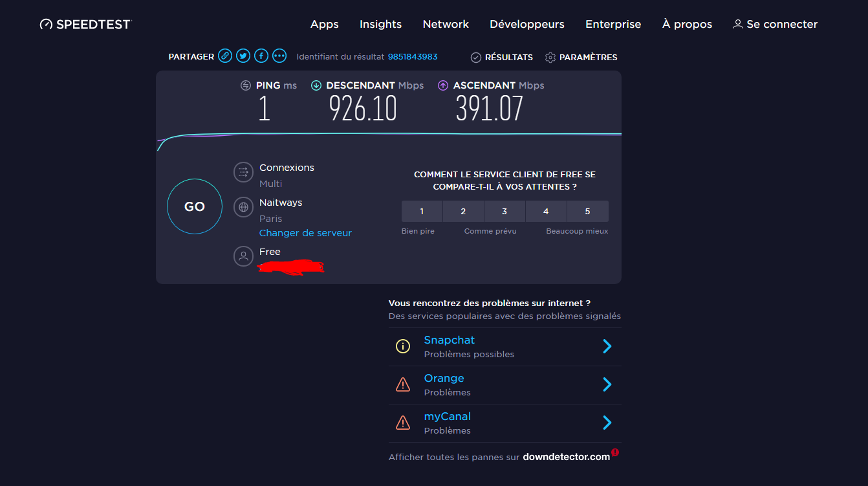Start a new test with GO
This screenshot has width=868, height=486.
(x=195, y=206)
